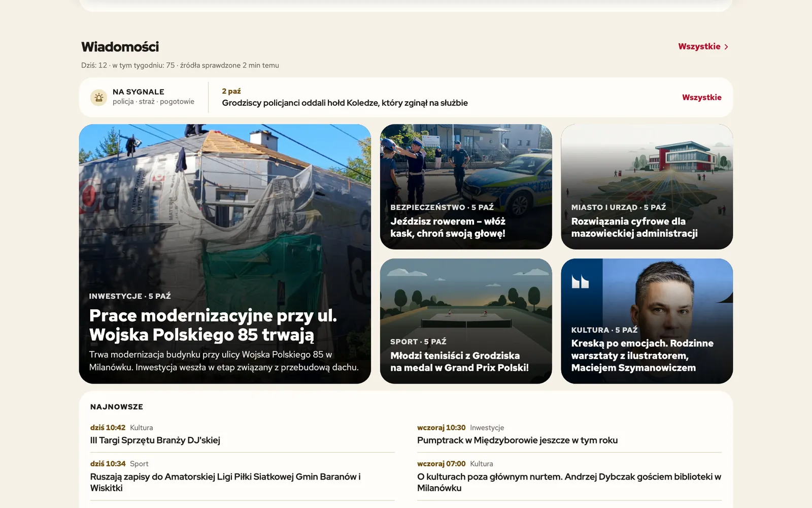
Task: Click the BEZPIECZEŃSTWO · 5 PAŹ label
Action: [x=442, y=207]
